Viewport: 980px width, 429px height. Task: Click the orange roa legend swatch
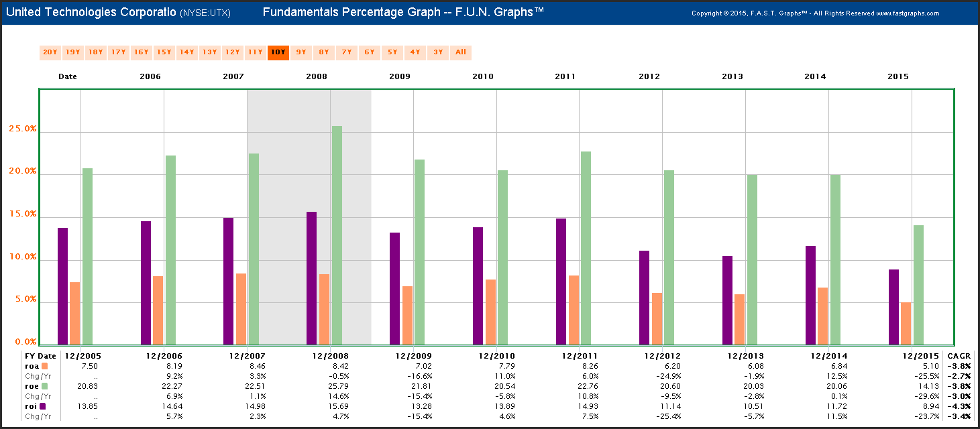pos(44,367)
